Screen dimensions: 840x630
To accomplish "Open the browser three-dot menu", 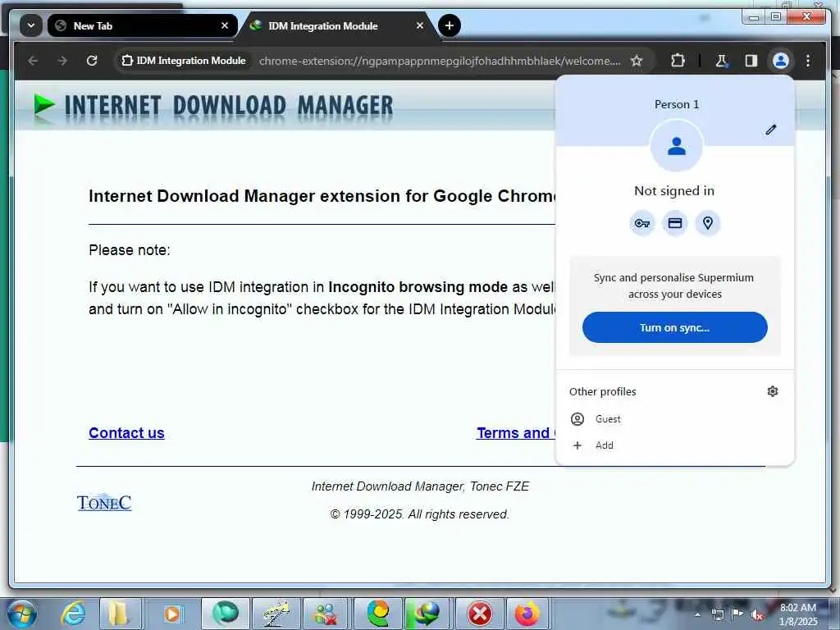I will click(808, 61).
